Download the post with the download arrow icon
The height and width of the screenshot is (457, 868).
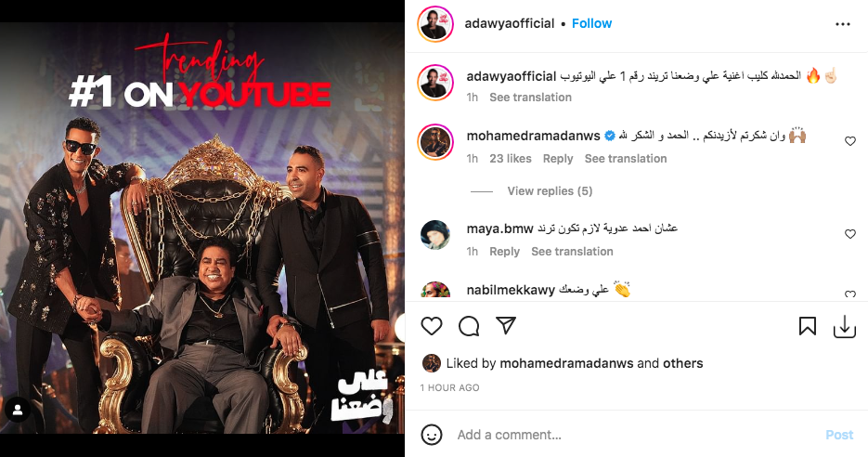tap(844, 326)
